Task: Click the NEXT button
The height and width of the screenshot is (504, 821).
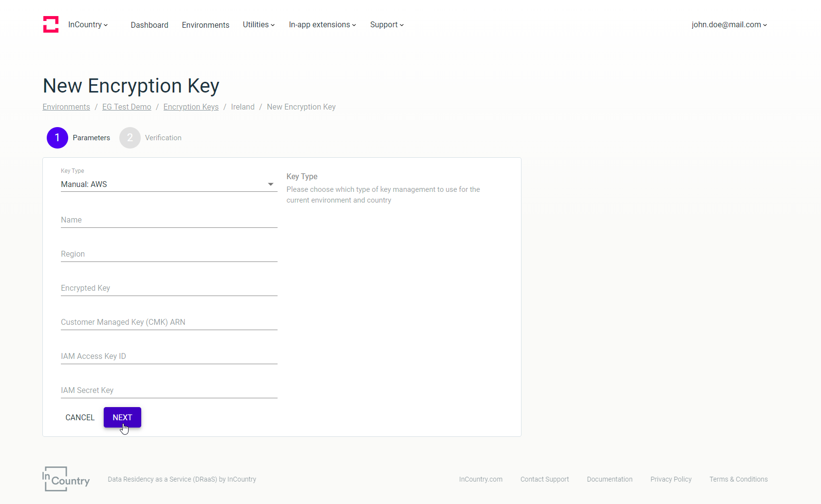Action: (122, 417)
